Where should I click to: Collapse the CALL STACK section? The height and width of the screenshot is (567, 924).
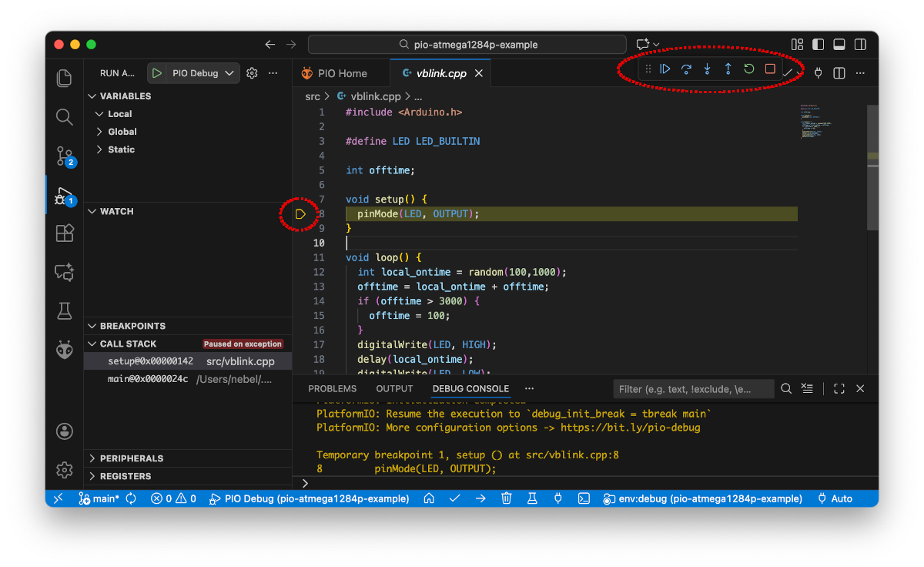[128, 344]
